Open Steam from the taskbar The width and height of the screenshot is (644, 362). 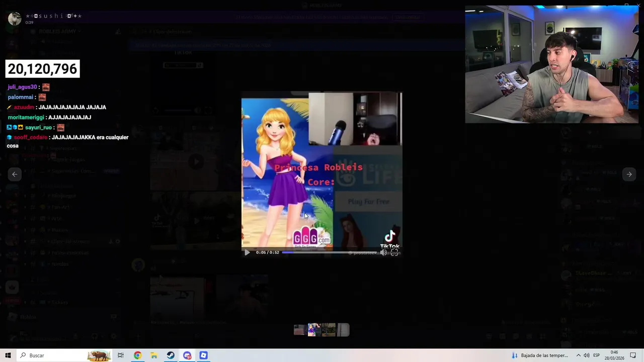coord(171,355)
